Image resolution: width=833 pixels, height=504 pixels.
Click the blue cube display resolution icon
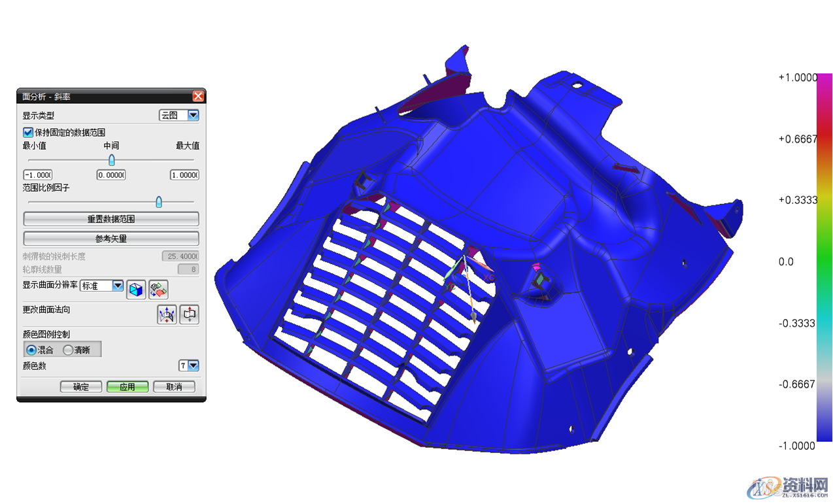[136, 290]
